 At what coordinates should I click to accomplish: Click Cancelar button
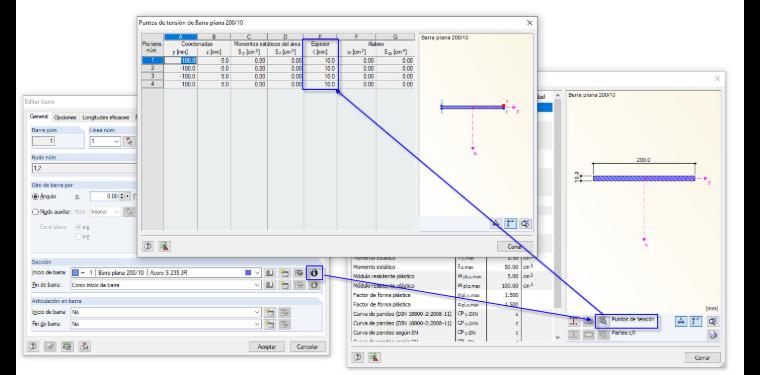tap(308, 347)
